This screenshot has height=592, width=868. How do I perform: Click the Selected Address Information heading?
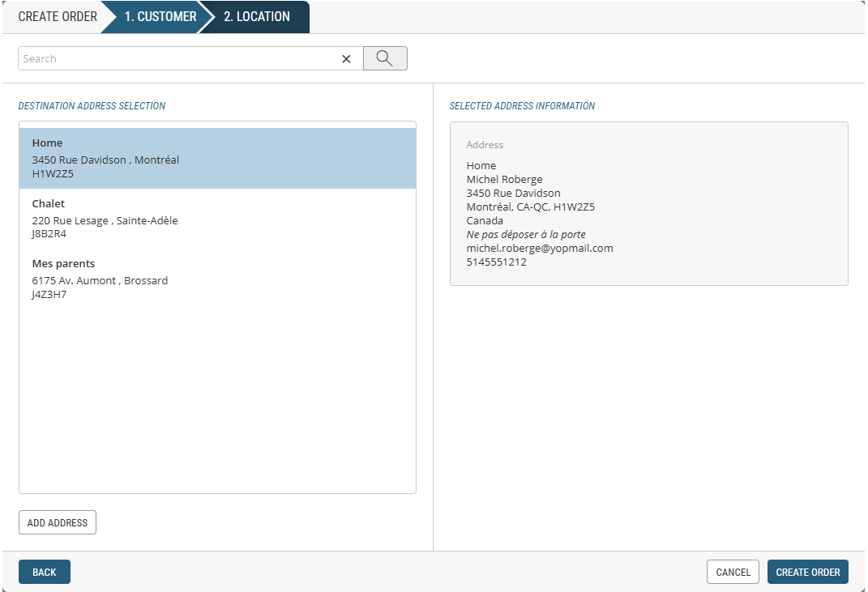coord(522,106)
